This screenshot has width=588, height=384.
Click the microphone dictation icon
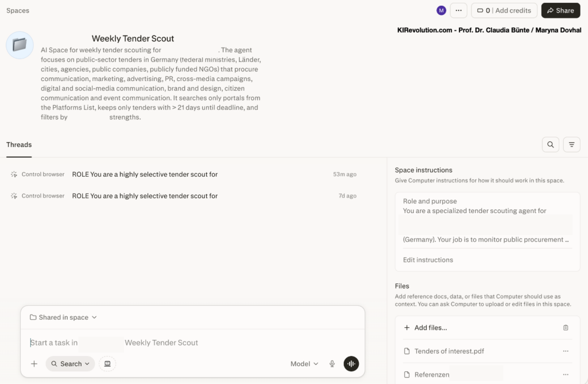pos(332,364)
